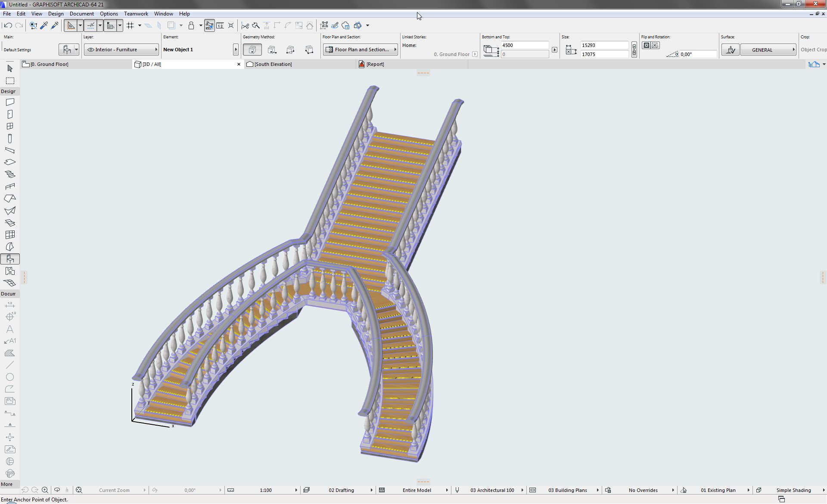Expand the More tools section

pyautogui.click(x=7, y=484)
